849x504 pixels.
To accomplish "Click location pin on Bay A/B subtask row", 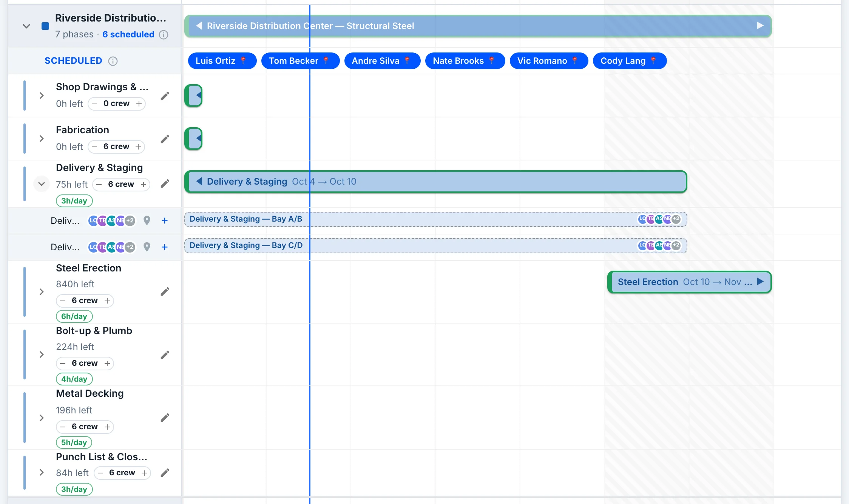I will pyautogui.click(x=147, y=220).
